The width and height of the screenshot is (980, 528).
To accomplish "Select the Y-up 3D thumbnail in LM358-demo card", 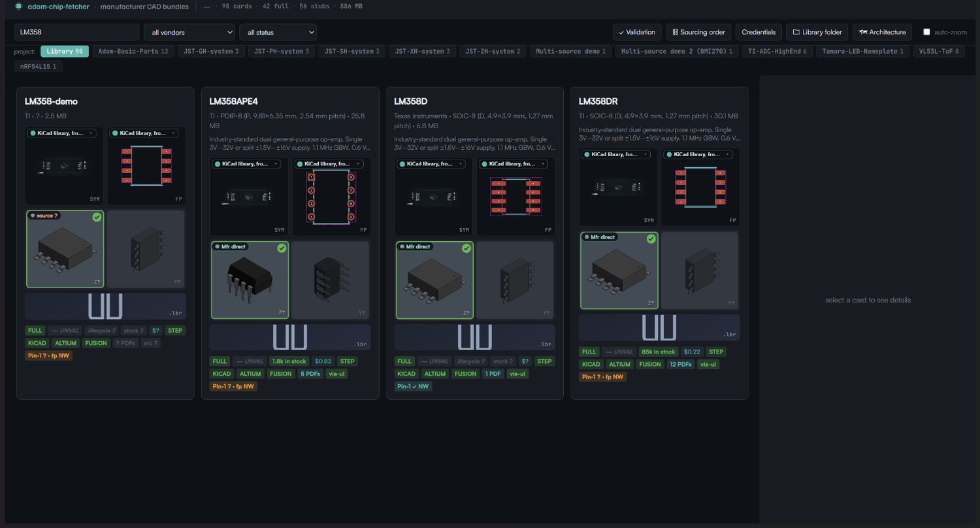I will click(146, 249).
